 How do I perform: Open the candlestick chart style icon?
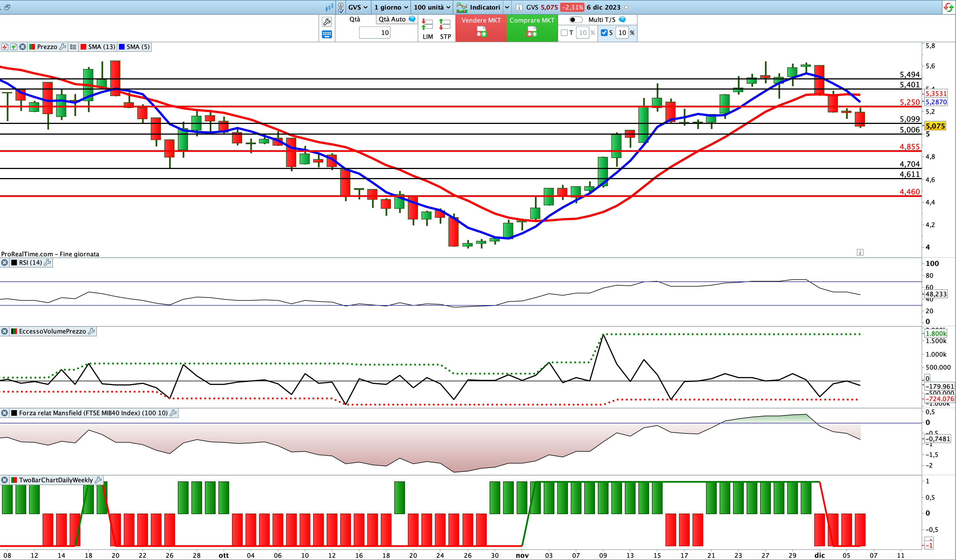click(x=329, y=7)
